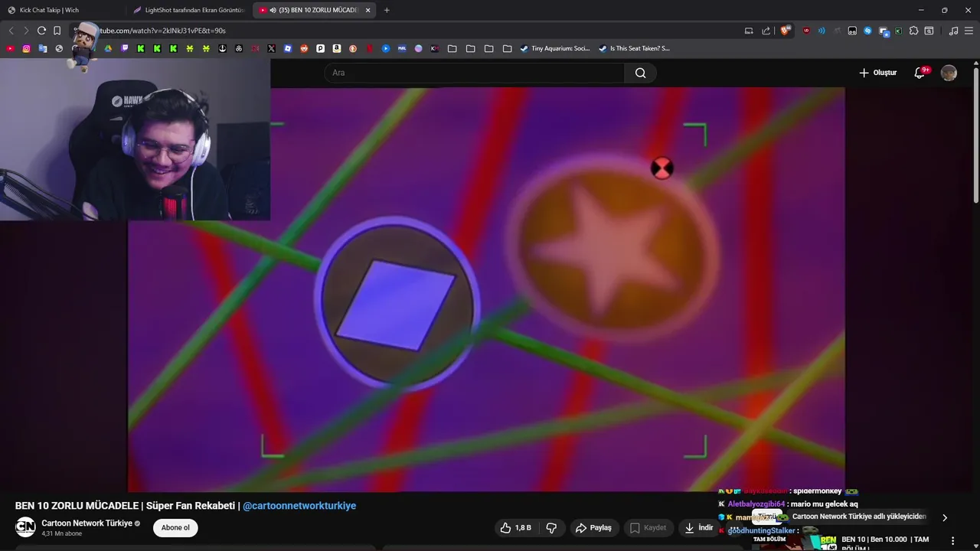Image resolution: width=980 pixels, height=551 pixels.
Task: Open Cartoon Network Türkiye channel name
Action: click(x=87, y=523)
